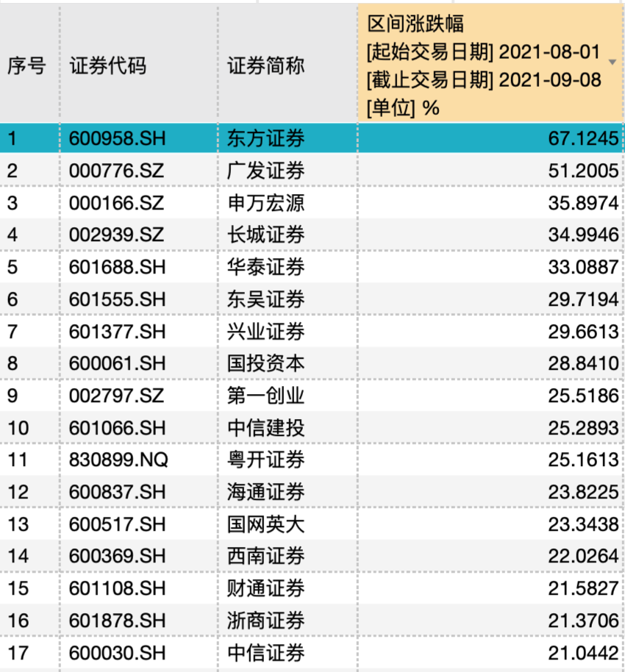Image resolution: width=625 pixels, height=672 pixels.
Task: Select value 22.0264
Action: pyautogui.click(x=583, y=557)
